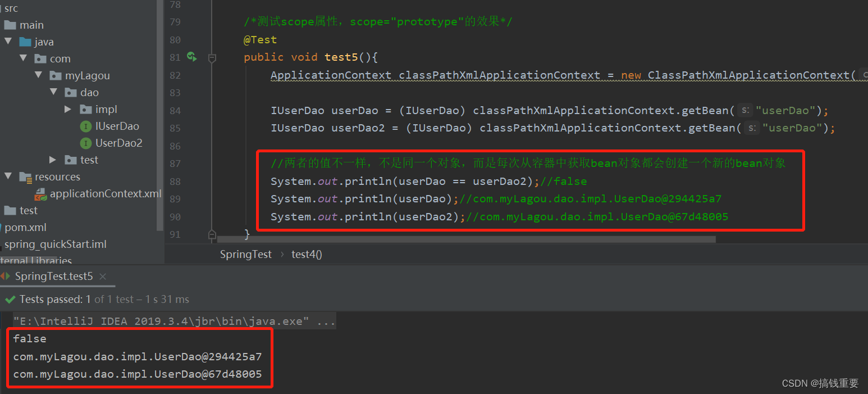The width and height of the screenshot is (868, 394).
Task: Click the false line in console output
Action: point(30,339)
